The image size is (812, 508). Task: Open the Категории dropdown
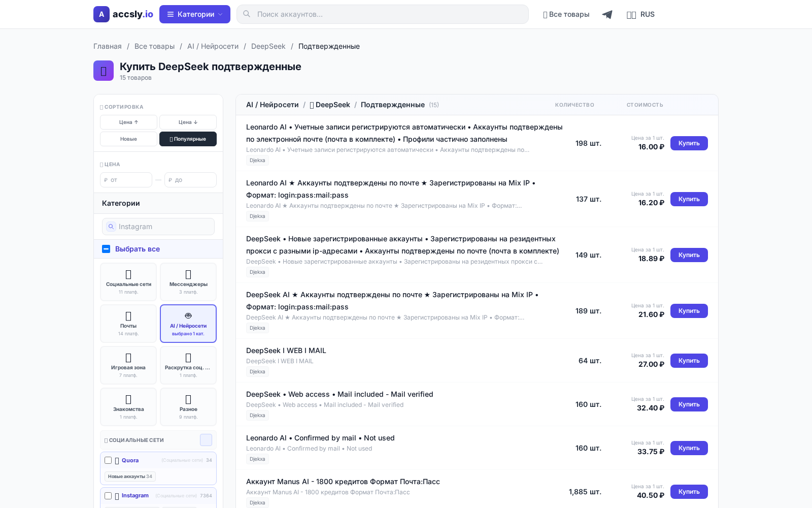pyautogui.click(x=194, y=14)
